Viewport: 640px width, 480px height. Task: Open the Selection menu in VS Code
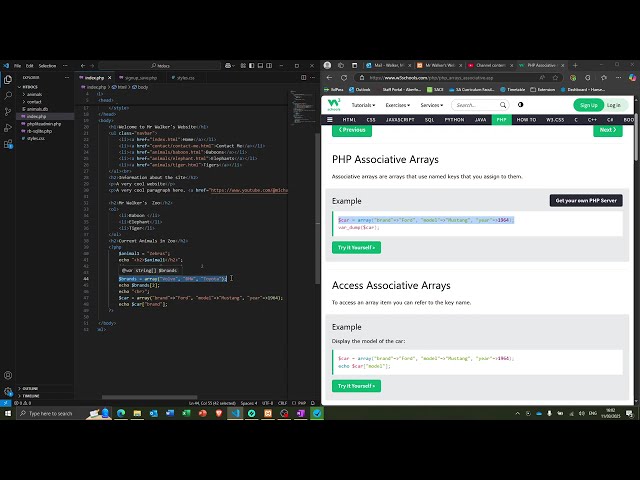47,66
